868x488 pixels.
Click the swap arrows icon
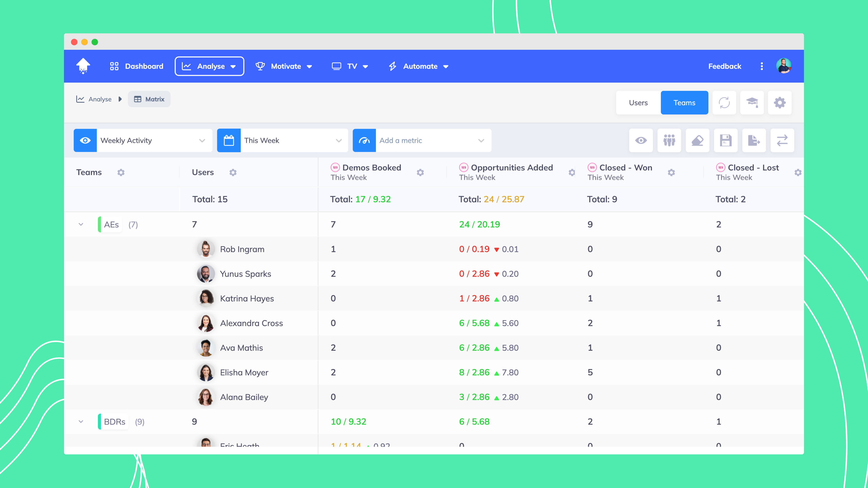782,141
